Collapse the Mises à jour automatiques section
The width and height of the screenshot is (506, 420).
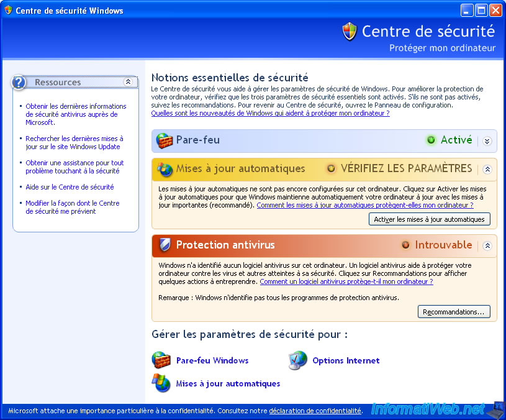click(x=487, y=169)
